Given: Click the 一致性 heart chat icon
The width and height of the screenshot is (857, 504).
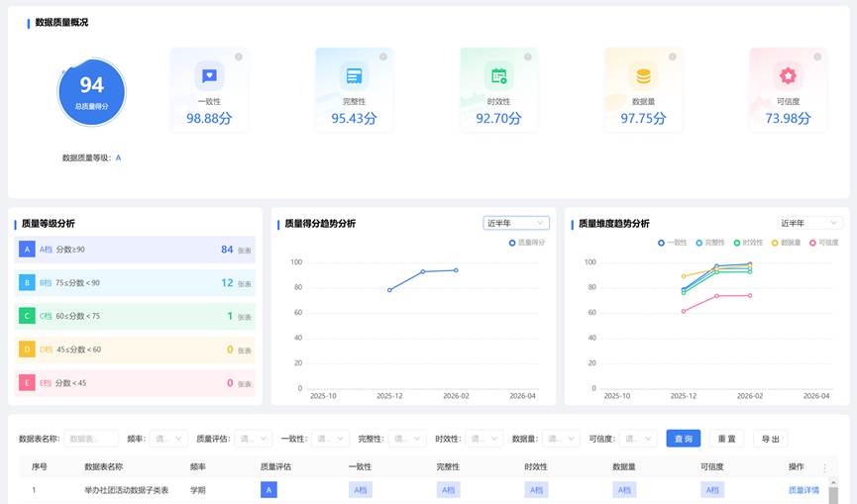Looking at the screenshot, I should (209, 76).
